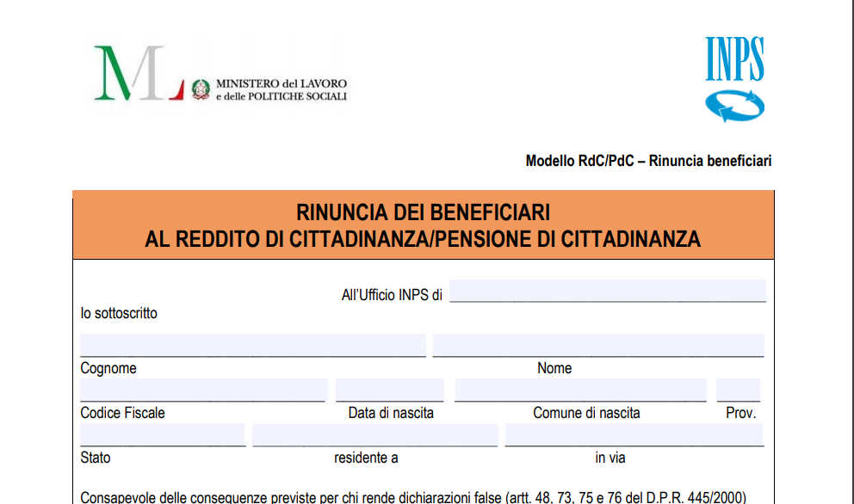This screenshot has width=854, height=504.
Task: Click the Data di nascita field
Action: (389, 390)
